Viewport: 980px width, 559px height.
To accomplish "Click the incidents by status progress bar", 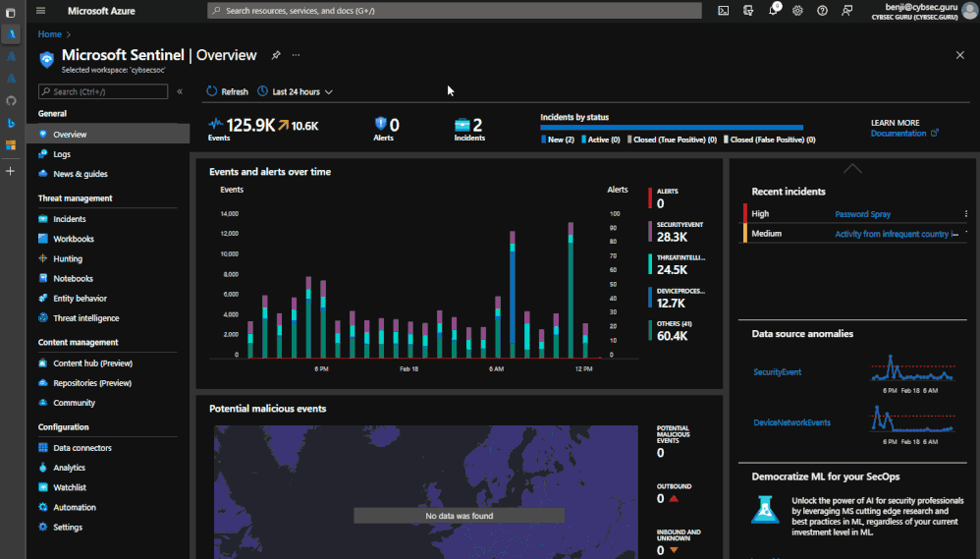I will coord(672,128).
